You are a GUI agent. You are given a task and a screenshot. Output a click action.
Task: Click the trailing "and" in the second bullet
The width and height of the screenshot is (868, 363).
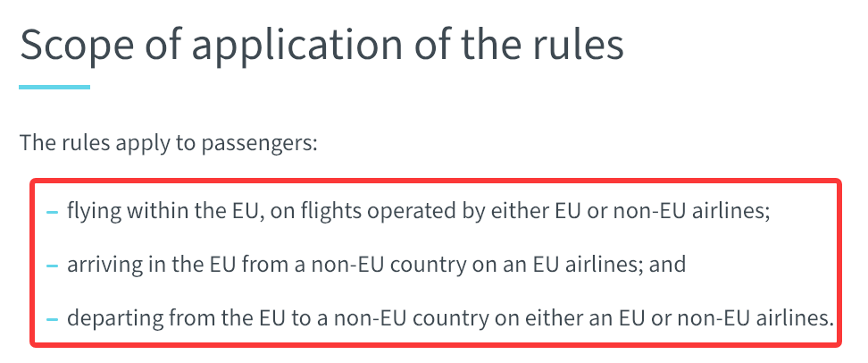click(x=668, y=264)
